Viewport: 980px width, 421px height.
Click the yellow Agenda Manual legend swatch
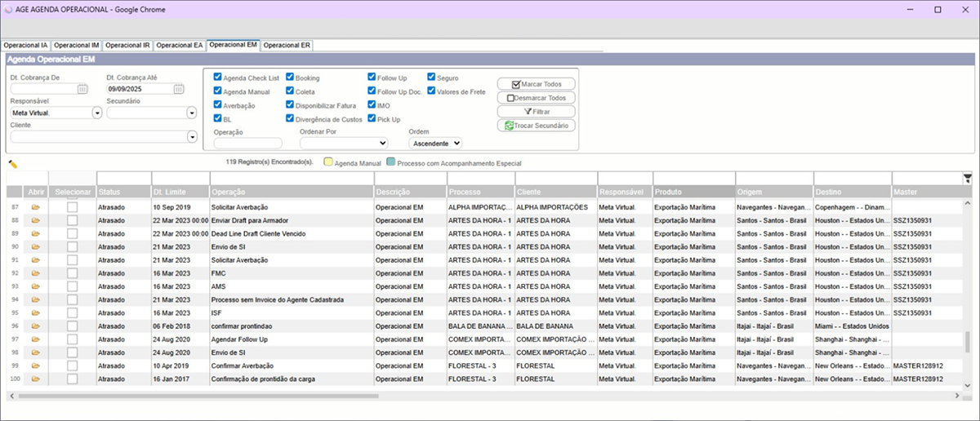(328, 162)
